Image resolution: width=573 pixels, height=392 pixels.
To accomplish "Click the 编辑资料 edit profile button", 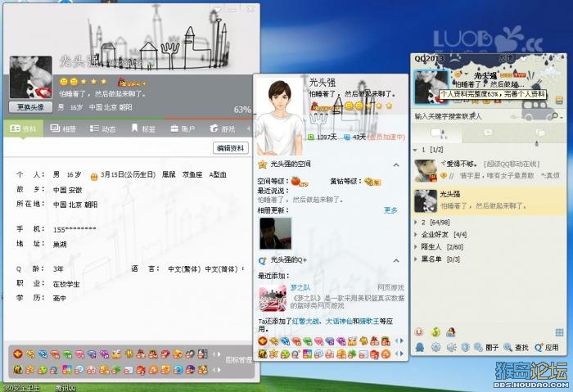I will coord(230,148).
